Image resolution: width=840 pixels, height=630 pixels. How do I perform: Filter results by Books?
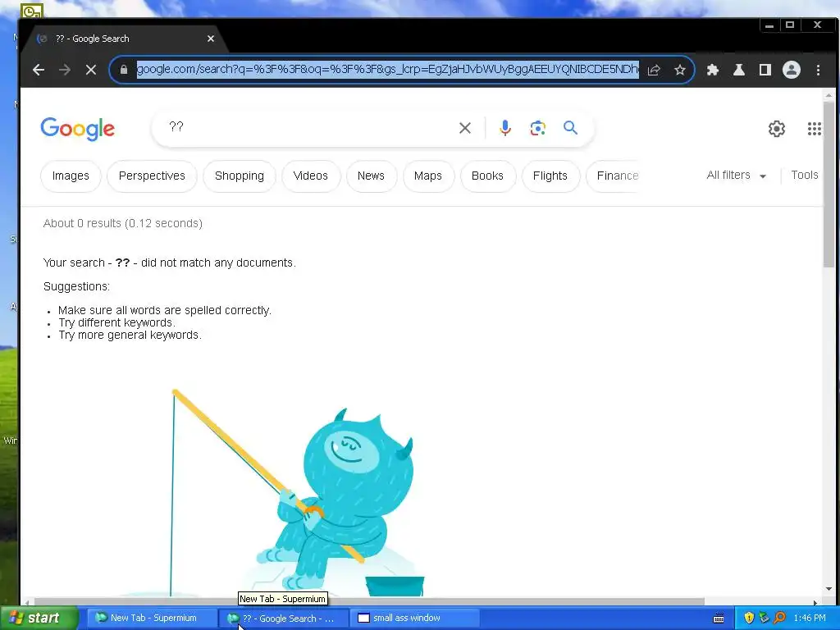[x=487, y=176]
